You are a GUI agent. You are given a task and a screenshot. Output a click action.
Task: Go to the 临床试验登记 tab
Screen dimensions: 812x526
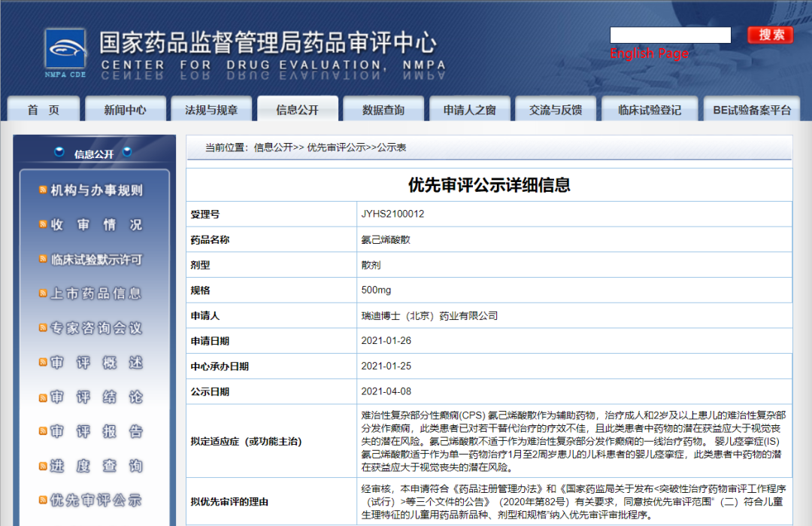click(650, 110)
